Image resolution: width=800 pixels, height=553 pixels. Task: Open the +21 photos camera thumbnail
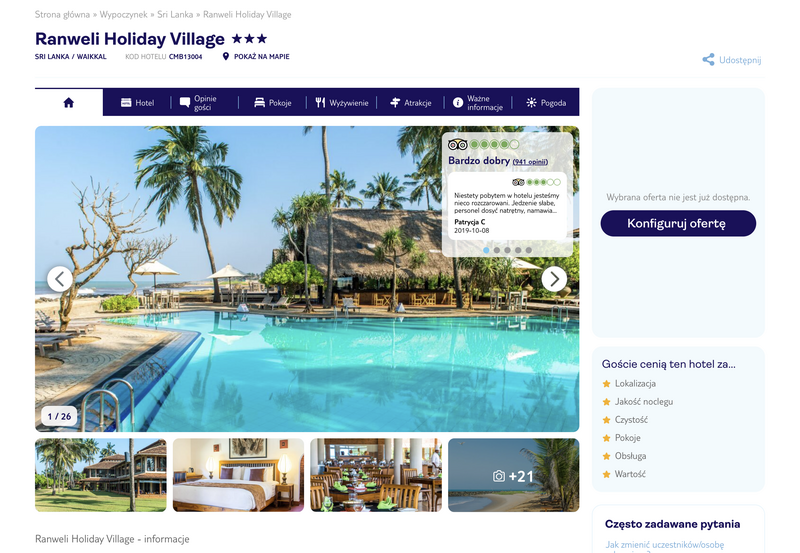point(513,475)
